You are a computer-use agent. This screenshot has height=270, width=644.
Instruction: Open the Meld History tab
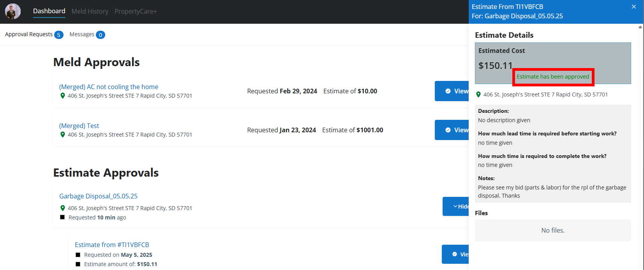click(90, 12)
